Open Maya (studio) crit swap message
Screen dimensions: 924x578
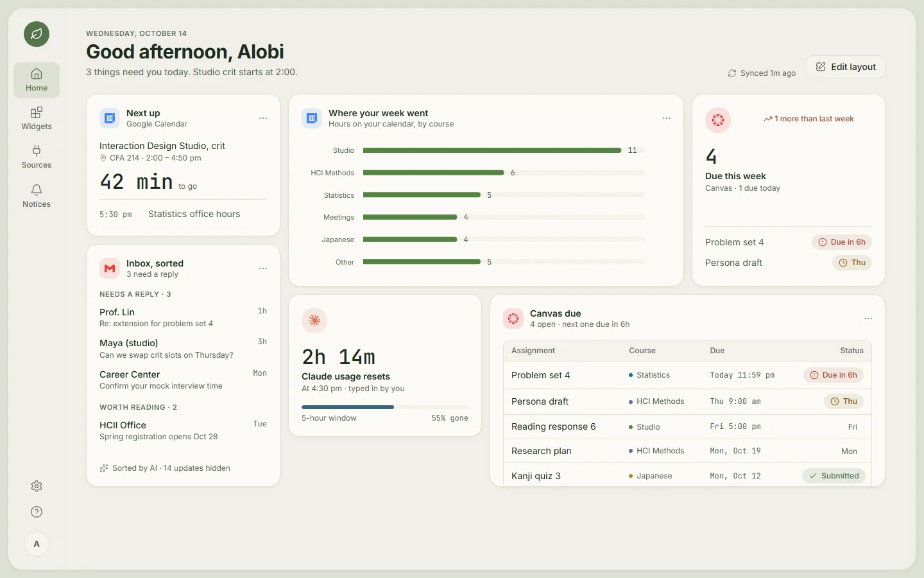pos(183,349)
